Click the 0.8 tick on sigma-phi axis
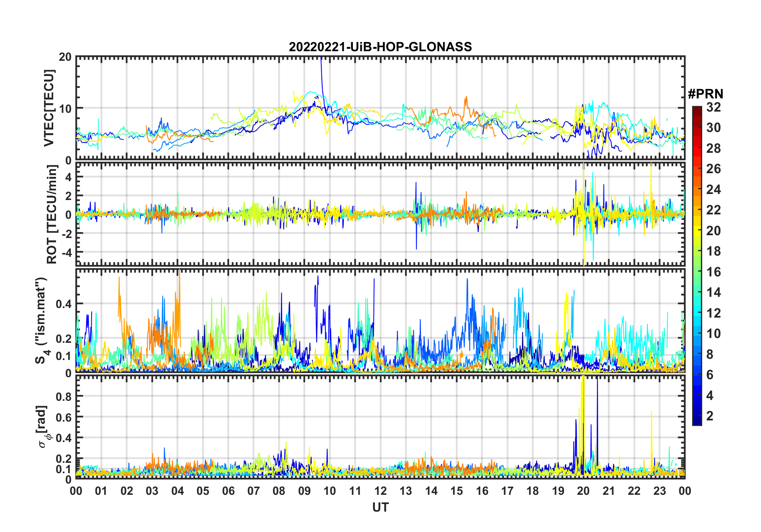Viewport: 761px width, 532px height. (64, 396)
